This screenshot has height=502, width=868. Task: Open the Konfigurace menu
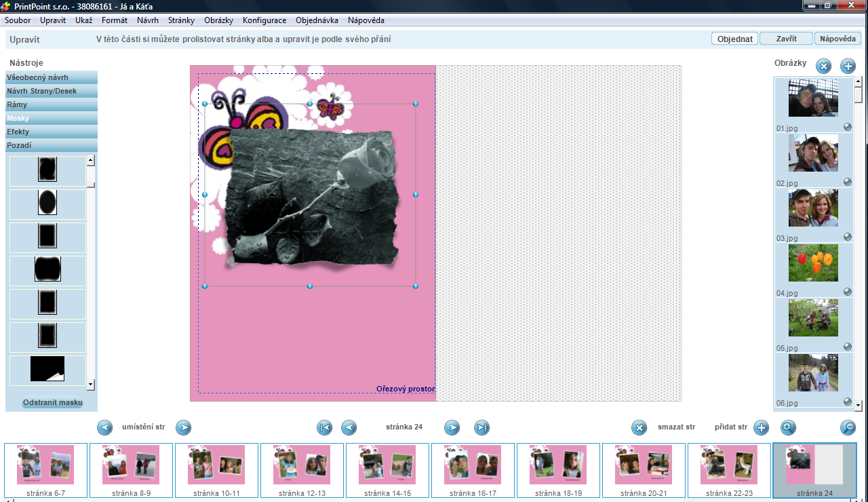pos(264,20)
